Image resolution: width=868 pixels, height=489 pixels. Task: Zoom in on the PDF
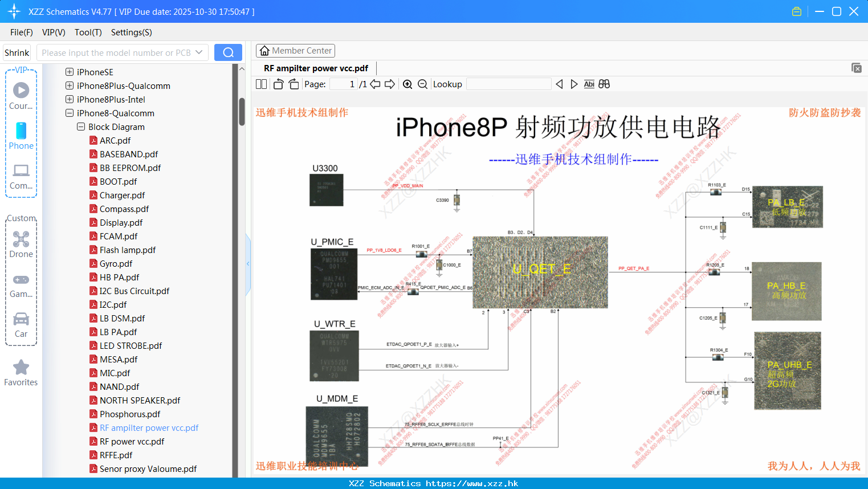click(x=407, y=84)
